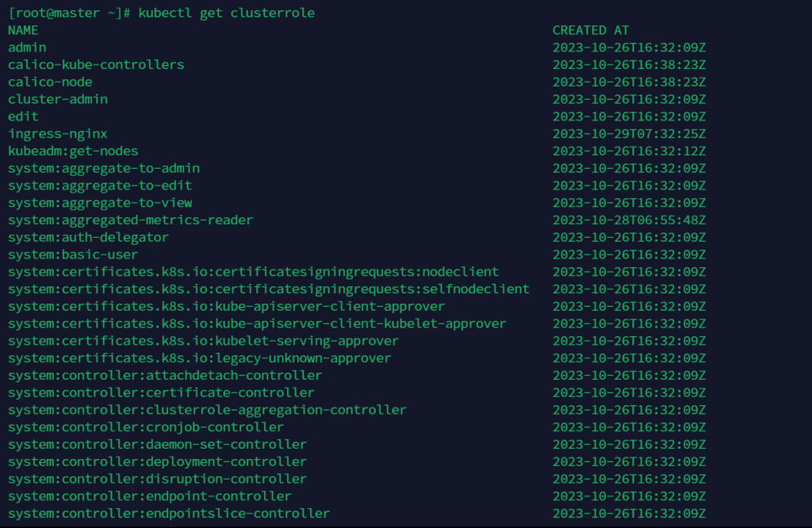Click the system:aggregated-metrics-reader role entry
812x528 pixels.
[x=130, y=220]
